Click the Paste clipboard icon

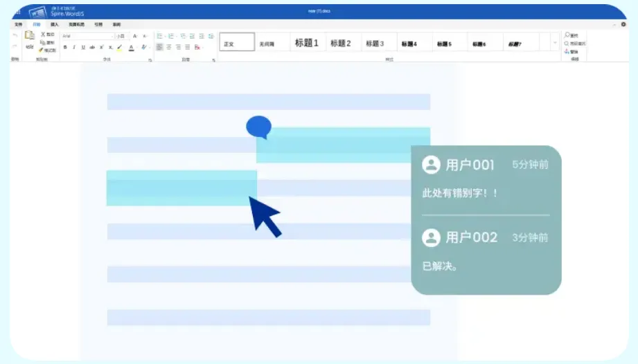click(x=30, y=36)
